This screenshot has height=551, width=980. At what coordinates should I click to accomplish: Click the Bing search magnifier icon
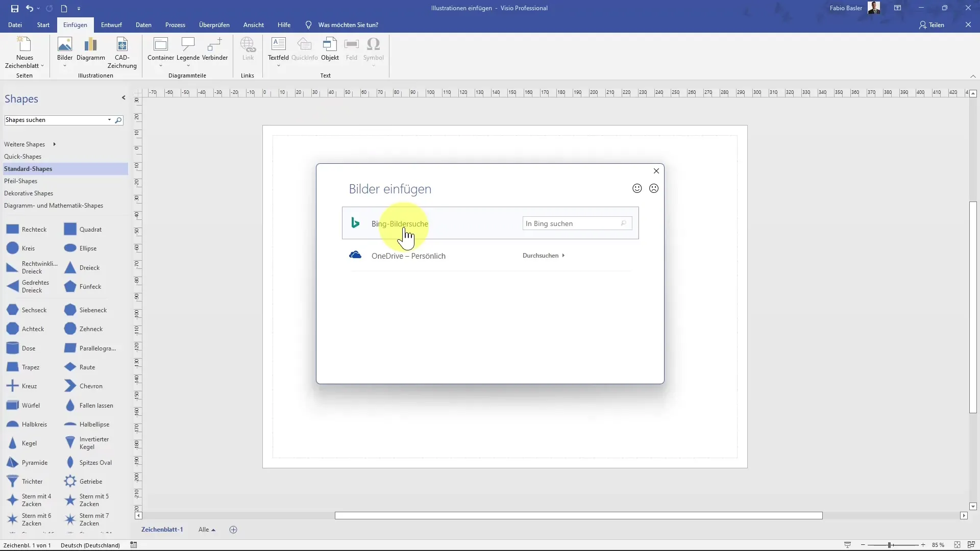pos(624,223)
